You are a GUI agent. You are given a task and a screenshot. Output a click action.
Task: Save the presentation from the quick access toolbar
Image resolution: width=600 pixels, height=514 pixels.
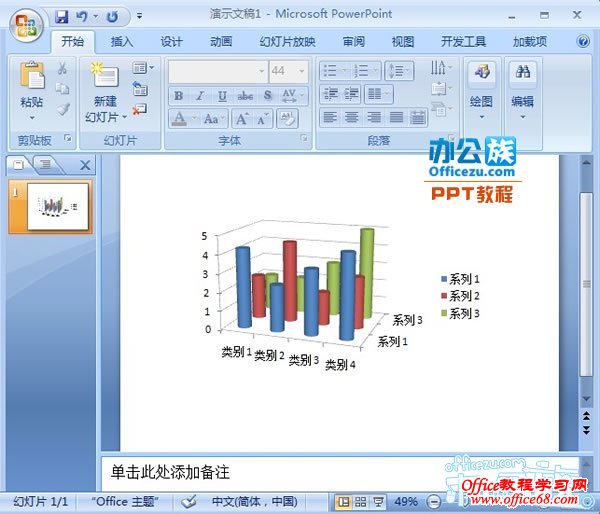61,16
